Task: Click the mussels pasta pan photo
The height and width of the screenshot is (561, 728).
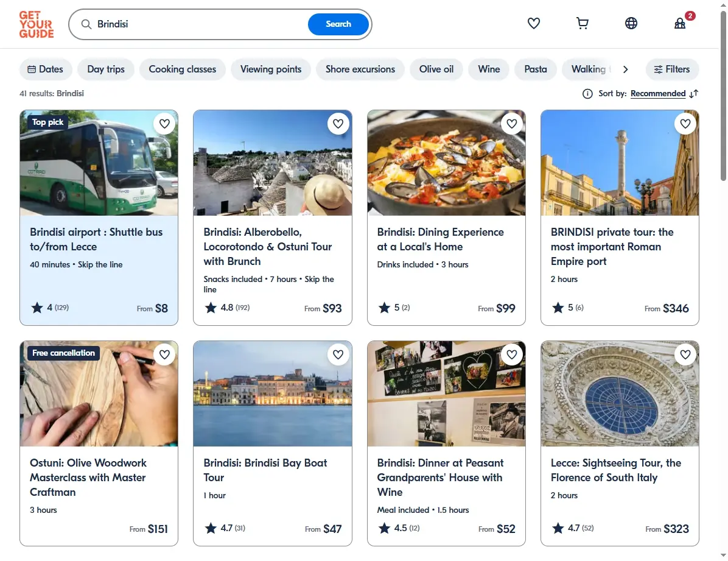Action: click(446, 163)
